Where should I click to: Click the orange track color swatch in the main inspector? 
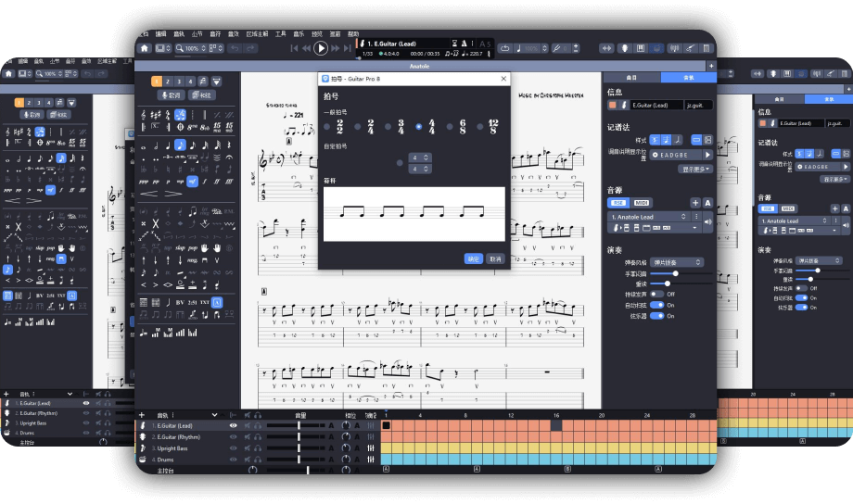[613, 105]
